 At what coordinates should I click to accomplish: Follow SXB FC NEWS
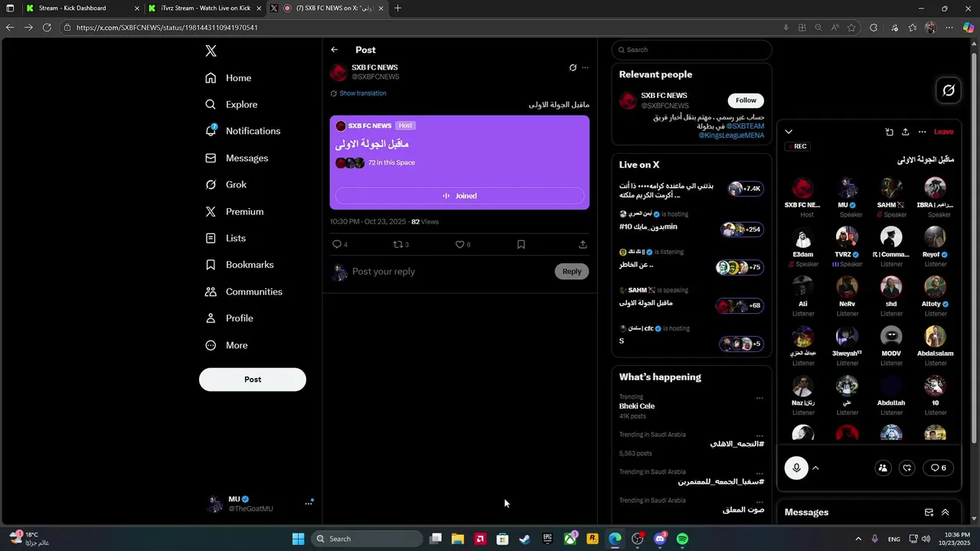[x=746, y=100]
